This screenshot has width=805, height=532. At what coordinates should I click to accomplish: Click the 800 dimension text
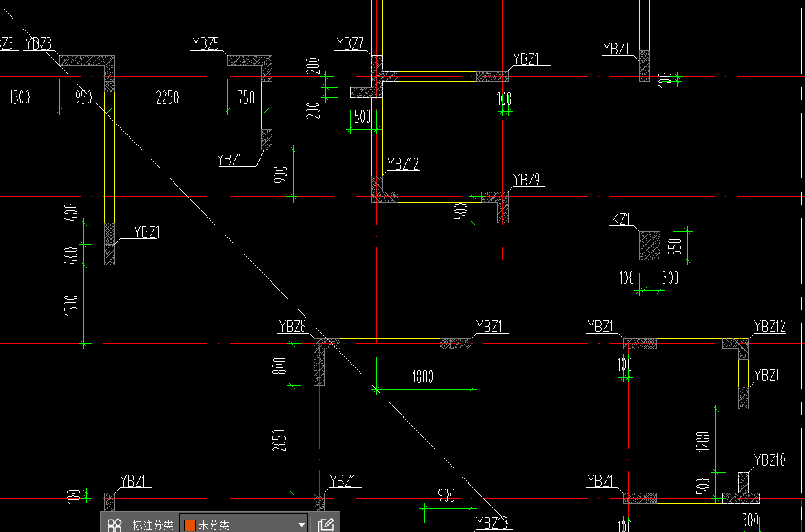(x=281, y=365)
